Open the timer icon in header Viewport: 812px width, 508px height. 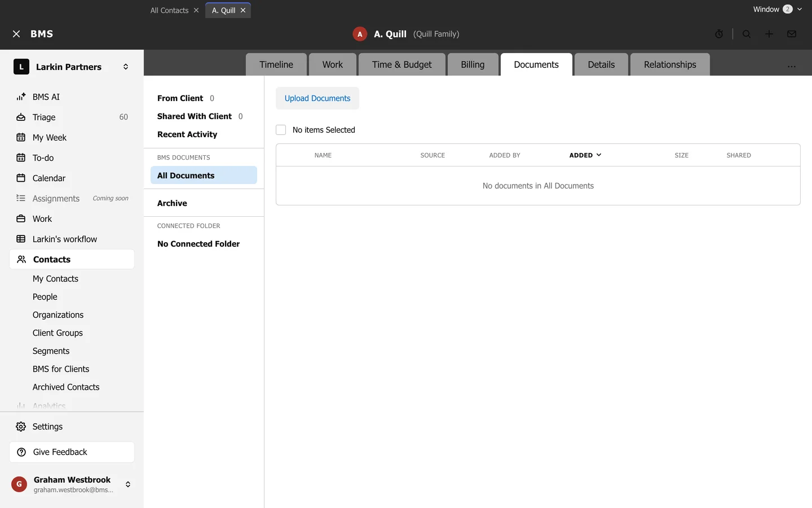[719, 34]
